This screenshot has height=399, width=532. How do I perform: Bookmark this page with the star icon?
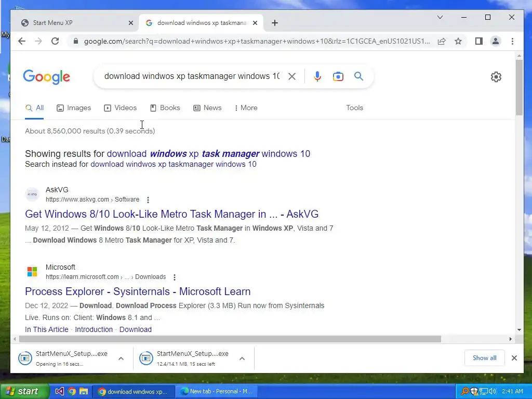coord(458,42)
